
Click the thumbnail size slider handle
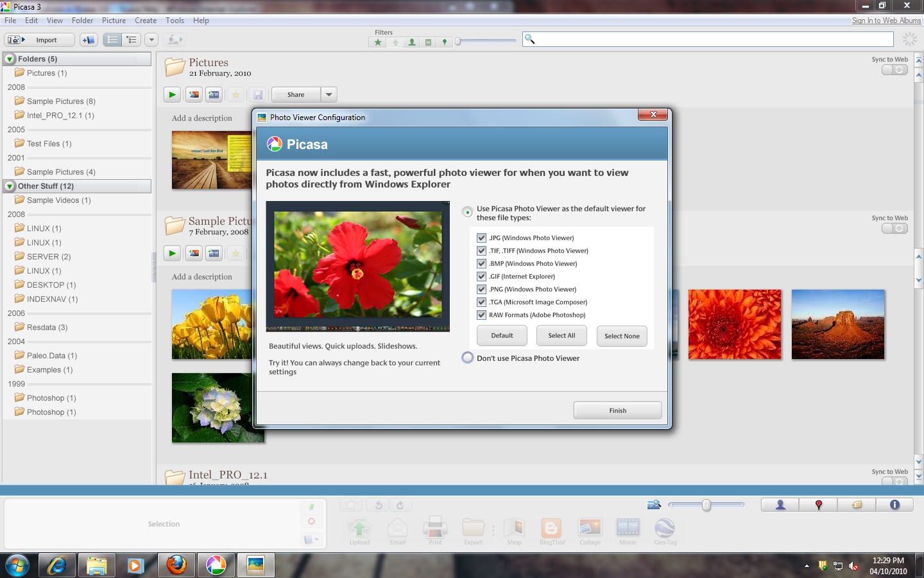point(706,505)
